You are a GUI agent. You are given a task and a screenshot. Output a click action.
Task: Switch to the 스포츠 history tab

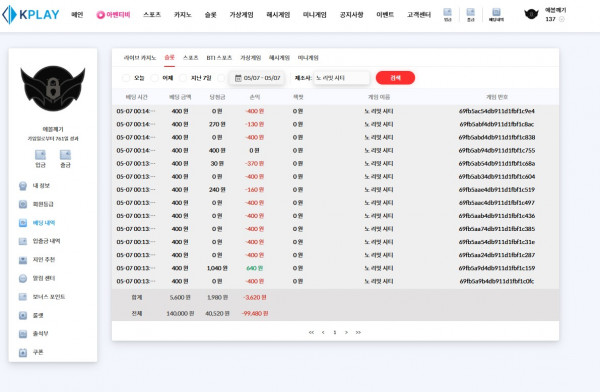[x=191, y=58]
